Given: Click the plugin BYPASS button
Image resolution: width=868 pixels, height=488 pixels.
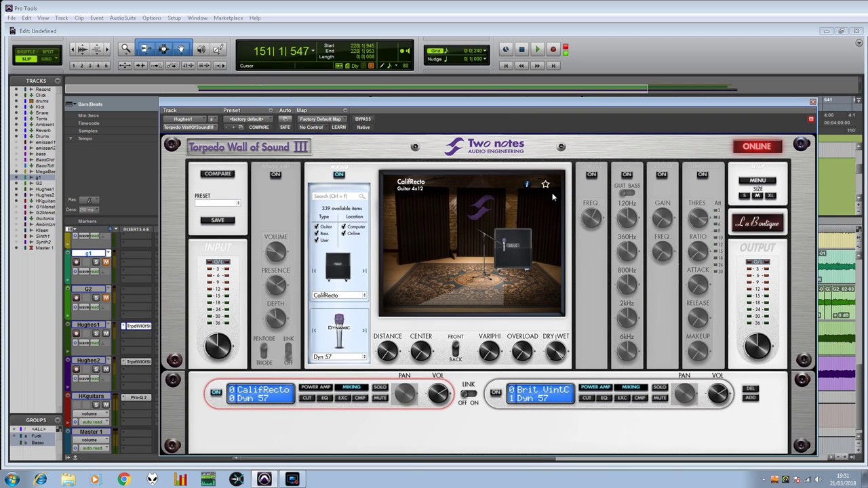Looking at the screenshot, I should click(363, 119).
